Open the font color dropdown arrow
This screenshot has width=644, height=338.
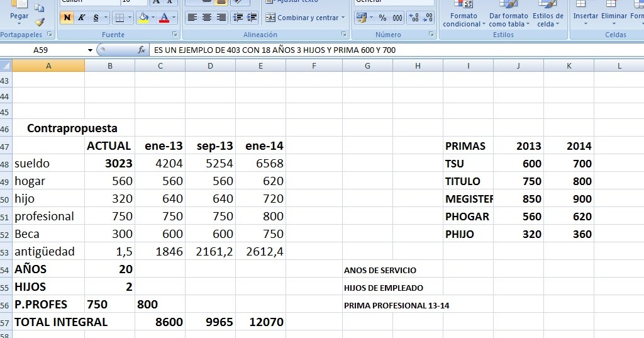pos(174,18)
